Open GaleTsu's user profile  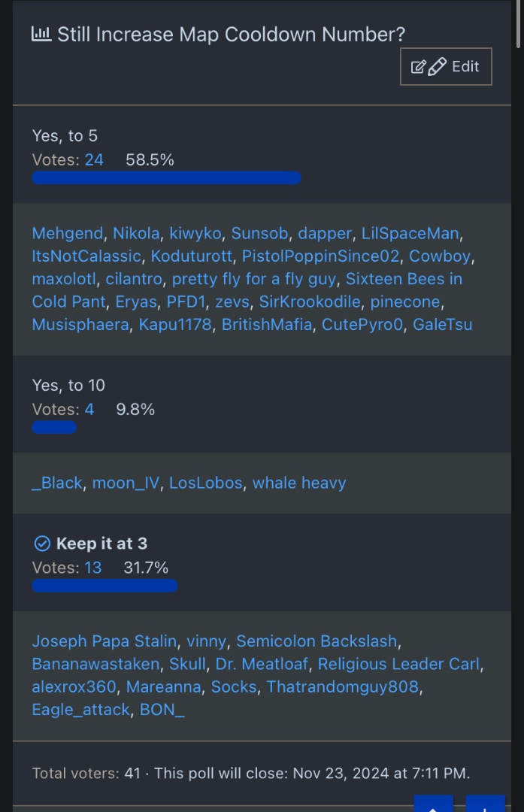pyautogui.click(x=443, y=324)
